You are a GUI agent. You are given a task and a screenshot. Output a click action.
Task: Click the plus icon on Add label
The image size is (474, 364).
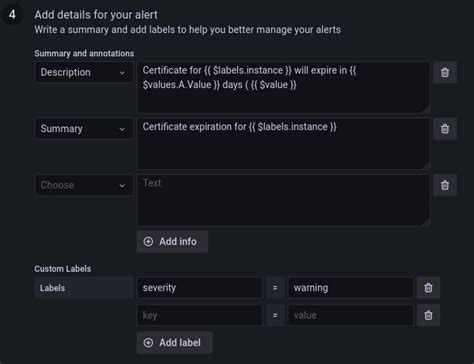click(x=148, y=343)
